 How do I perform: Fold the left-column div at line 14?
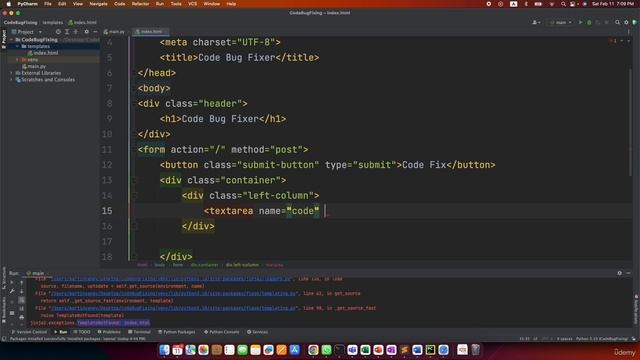[134, 196]
